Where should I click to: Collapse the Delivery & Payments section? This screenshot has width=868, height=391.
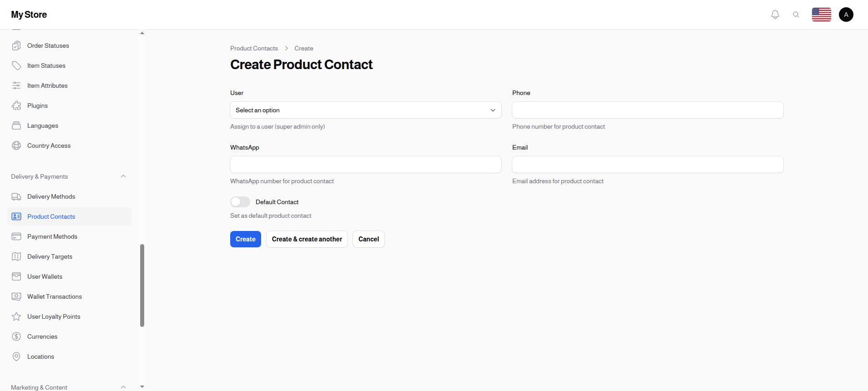[123, 176]
